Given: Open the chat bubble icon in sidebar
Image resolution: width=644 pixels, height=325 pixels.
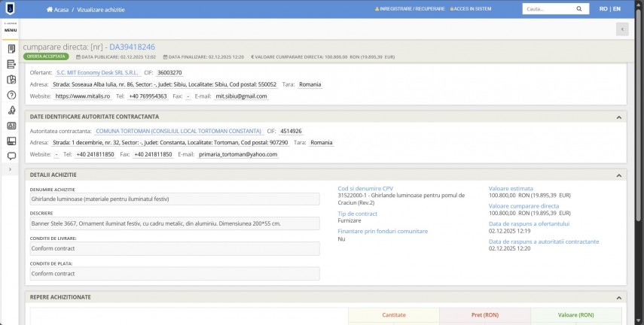Looking at the screenshot, I should point(11,156).
